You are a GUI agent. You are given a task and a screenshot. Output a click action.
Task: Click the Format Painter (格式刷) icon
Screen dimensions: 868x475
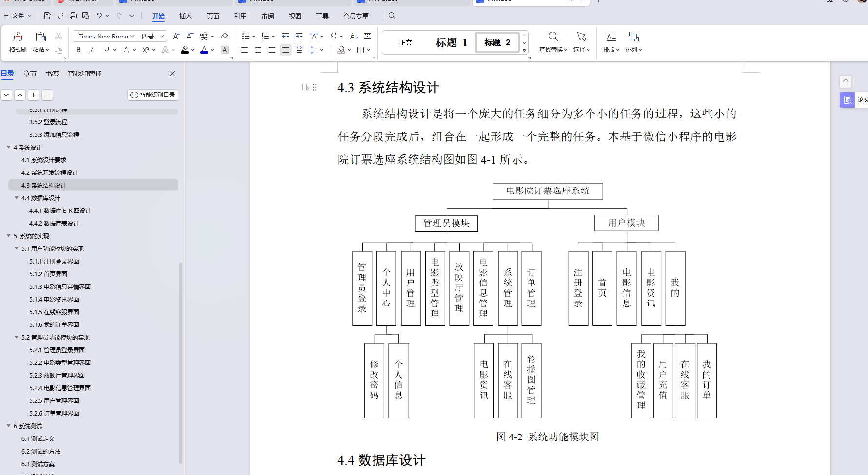(18, 37)
